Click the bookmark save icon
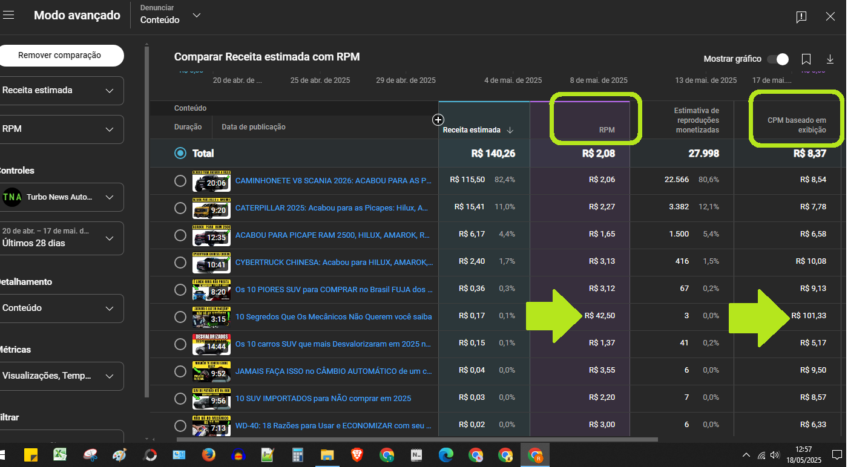The width and height of the screenshot is (868, 467). tap(806, 59)
